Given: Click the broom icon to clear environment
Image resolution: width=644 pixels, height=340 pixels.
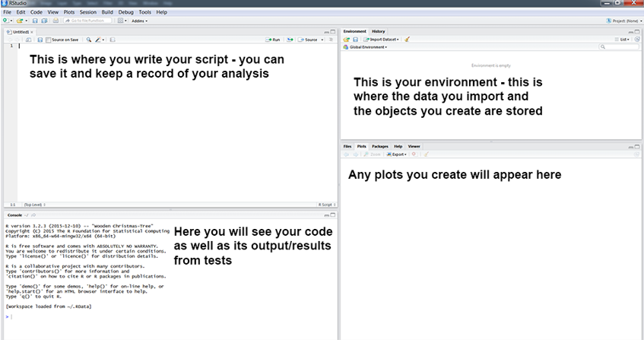Looking at the screenshot, I should point(407,39).
